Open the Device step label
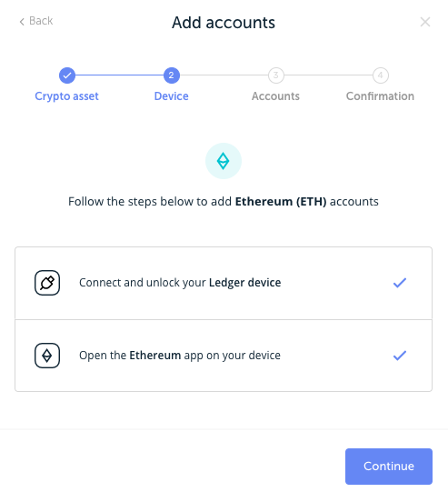The image size is (448, 502). click(x=172, y=96)
